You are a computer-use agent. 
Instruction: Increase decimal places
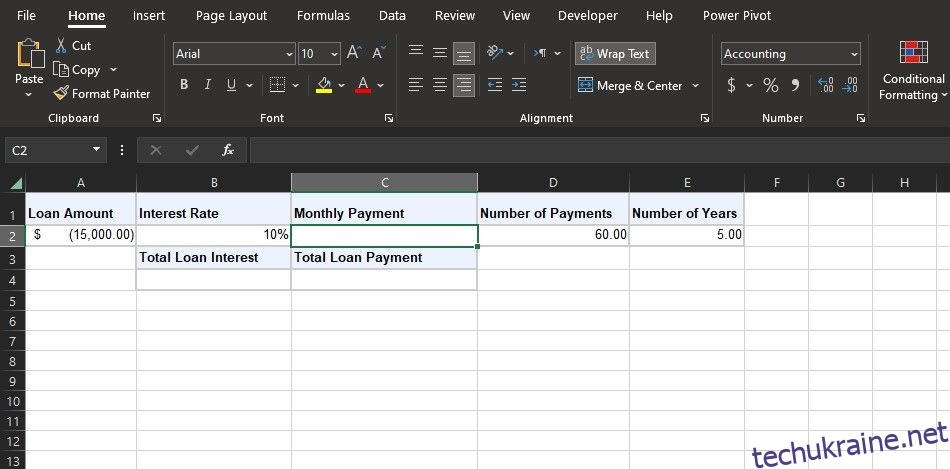tap(825, 85)
